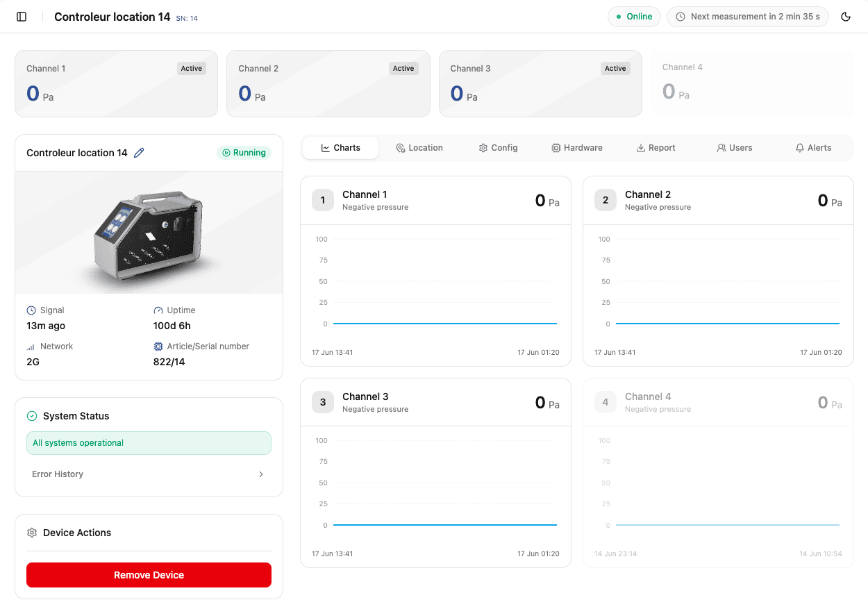Click the Device Actions heading
This screenshot has height=609, width=868.
coord(77,533)
